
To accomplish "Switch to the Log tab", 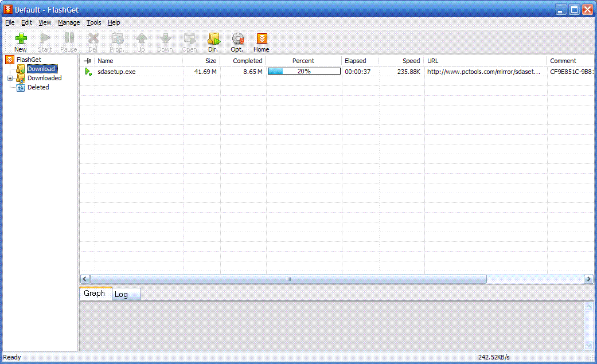I will (126, 294).
